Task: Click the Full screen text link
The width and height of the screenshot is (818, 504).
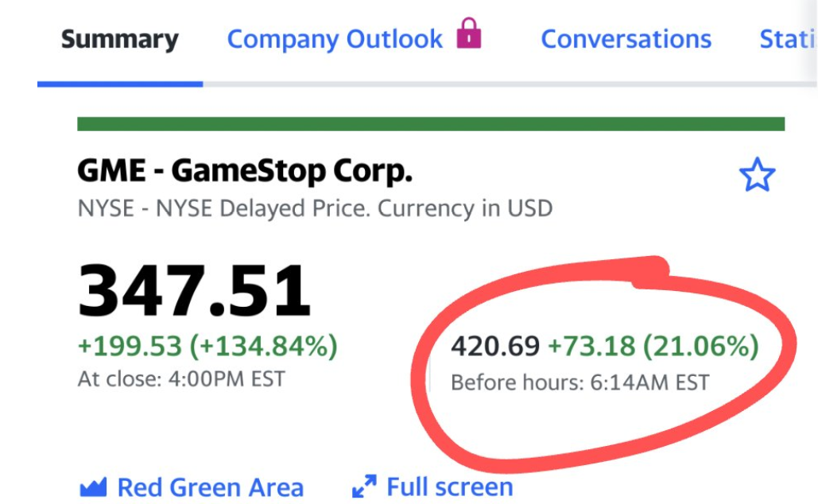Action: point(449,487)
